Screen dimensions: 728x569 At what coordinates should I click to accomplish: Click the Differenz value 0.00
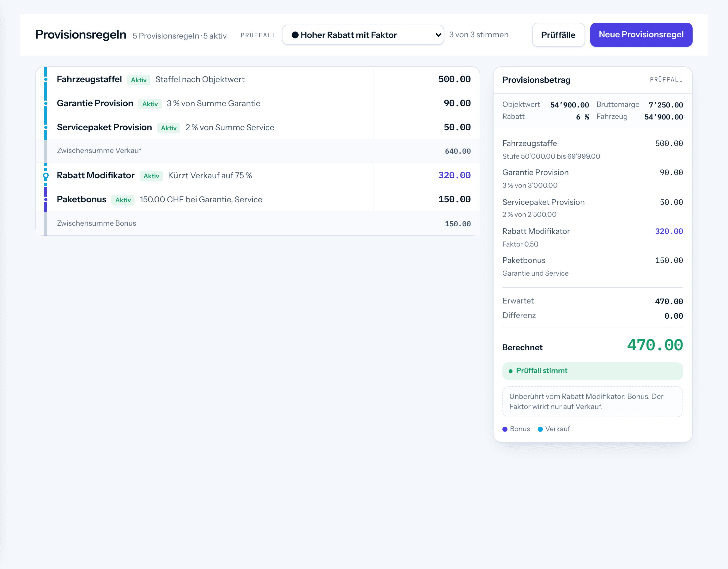click(673, 316)
